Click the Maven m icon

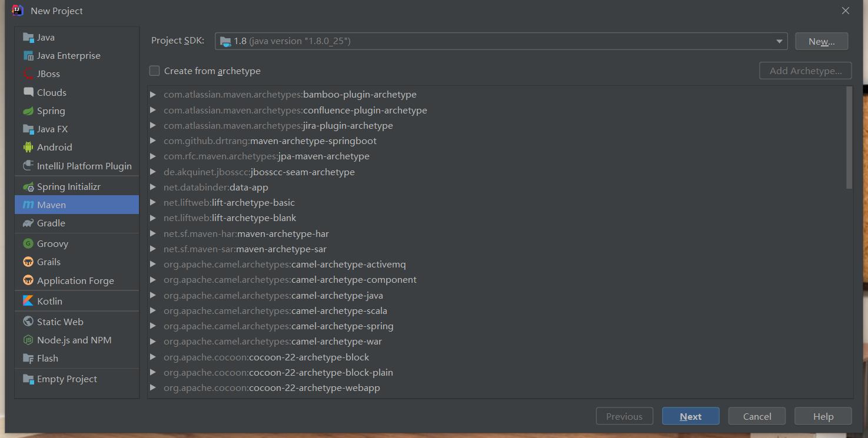(28, 205)
